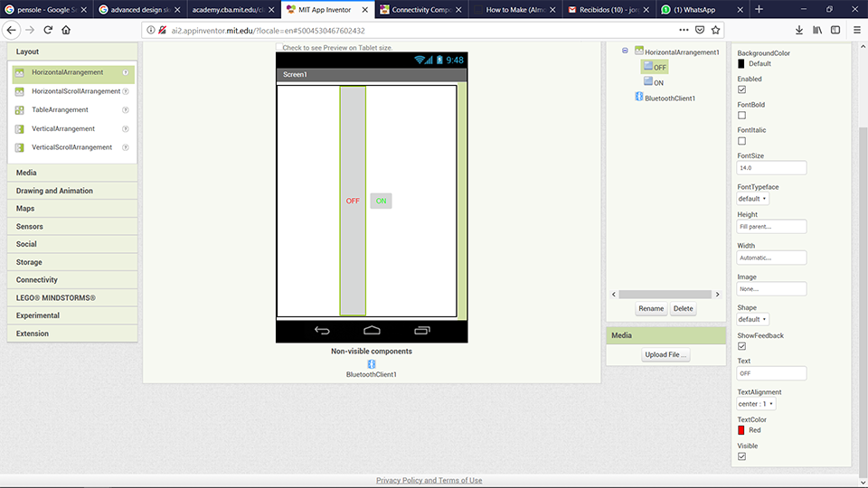Switch to WhatsApp tab
Screen dimensions: 868x488
(703, 9)
